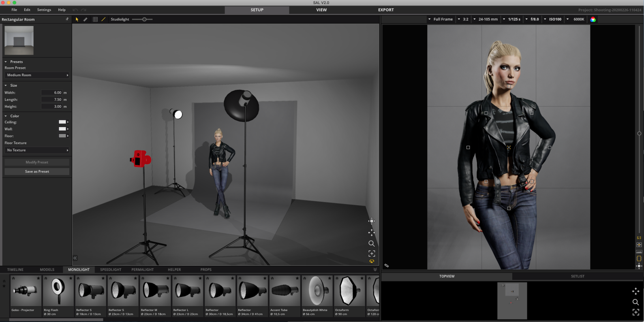Click Save as Preset button
This screenshot has height=322, width=644.
click(x=37, y=171)
